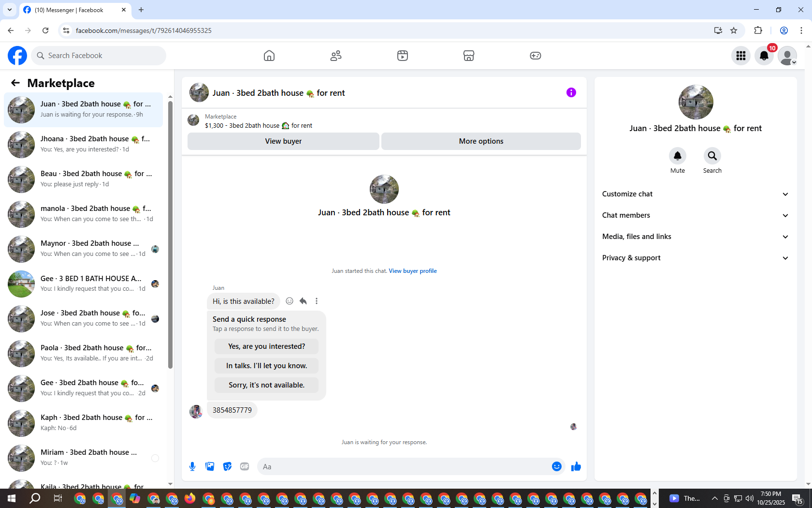Reload the page

(x=45, y=30)
